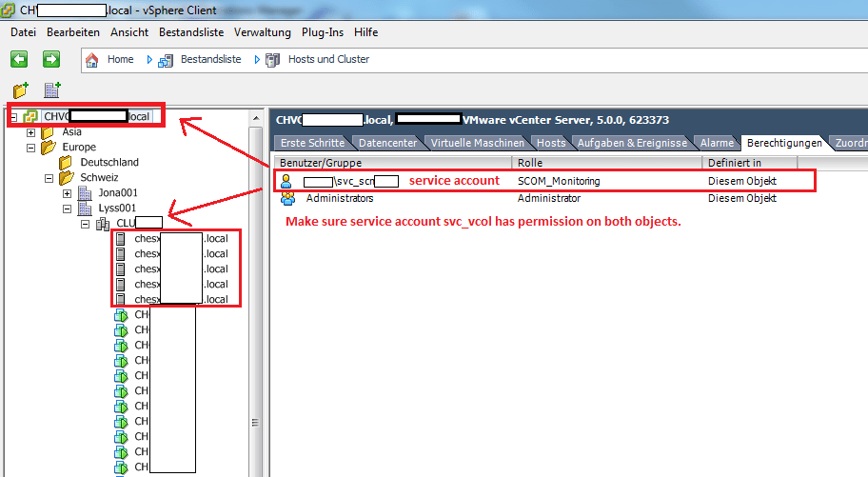The width and height of the screenshot is (868, 477).
Task: Click the last chesx host icon
Action: (x=120, y=300)
